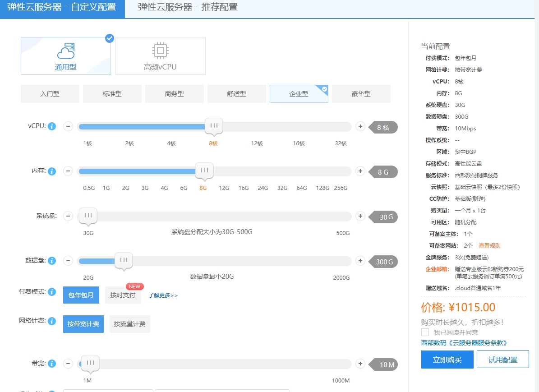Click the 16G mark on memory slider

pyautogui.click(x=244, y=188)
